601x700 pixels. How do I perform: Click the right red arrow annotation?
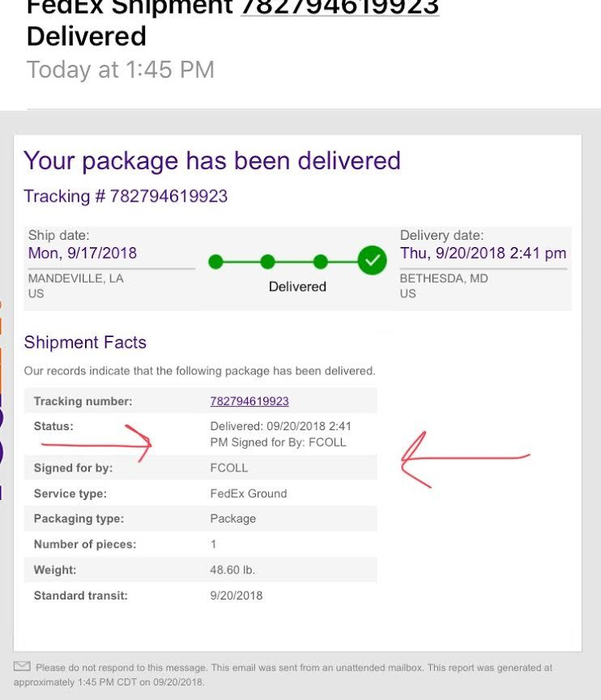click(462, 459)
